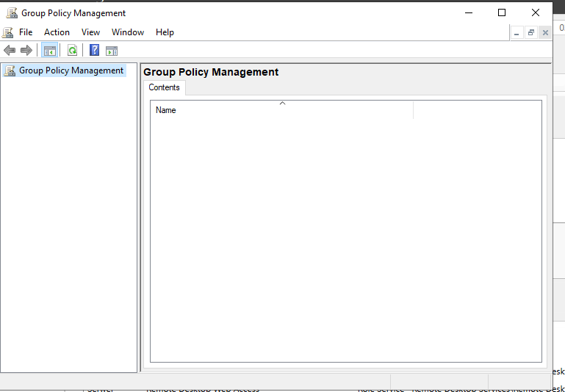This screenshot has width=565, height=392.
Task: Close the inner MDI child window
Action: pyautogui.click(x=545, y=33)
